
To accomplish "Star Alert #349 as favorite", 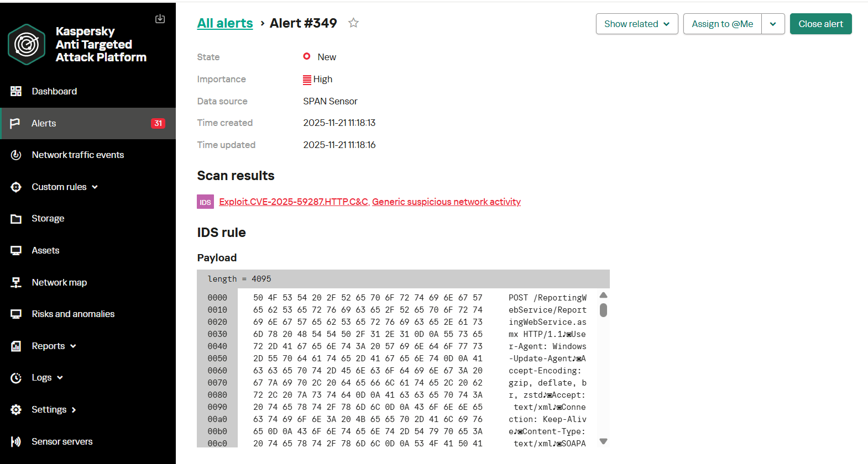I will pyautogui.click(x=353, y=23).
